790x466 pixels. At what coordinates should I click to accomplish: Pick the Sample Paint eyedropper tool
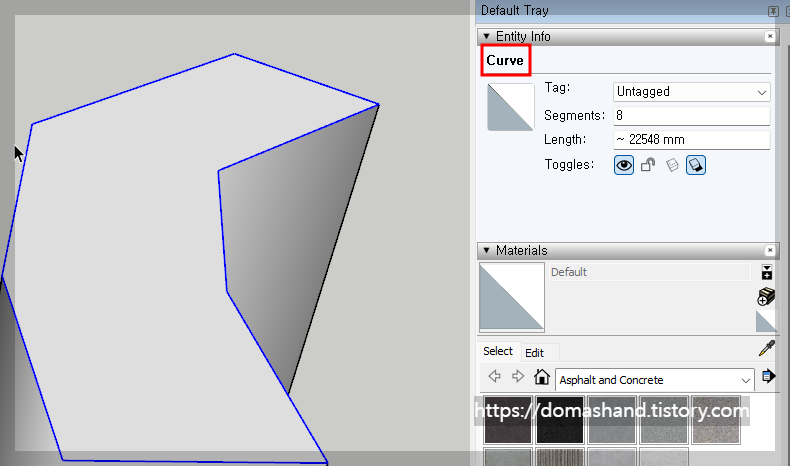[767, 348]
